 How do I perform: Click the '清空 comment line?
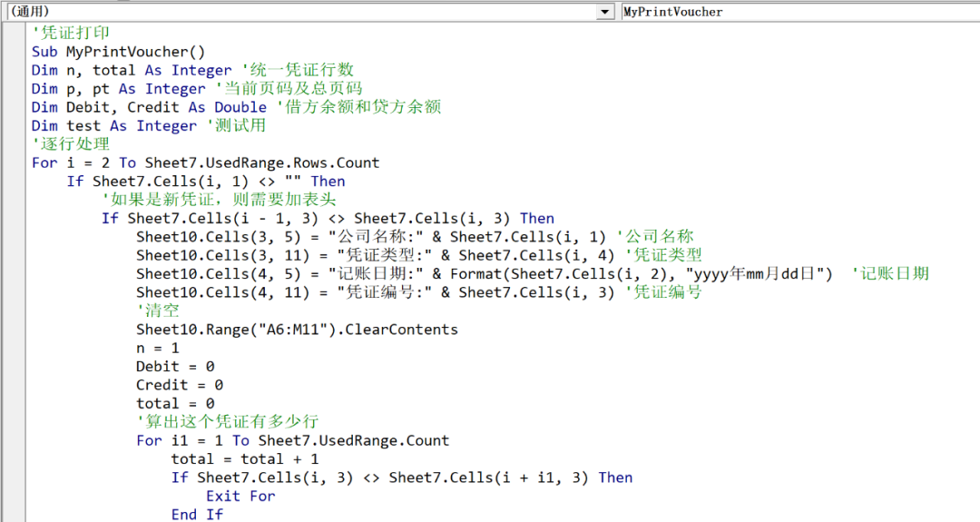pyautogui.click(x=158, y=310)
